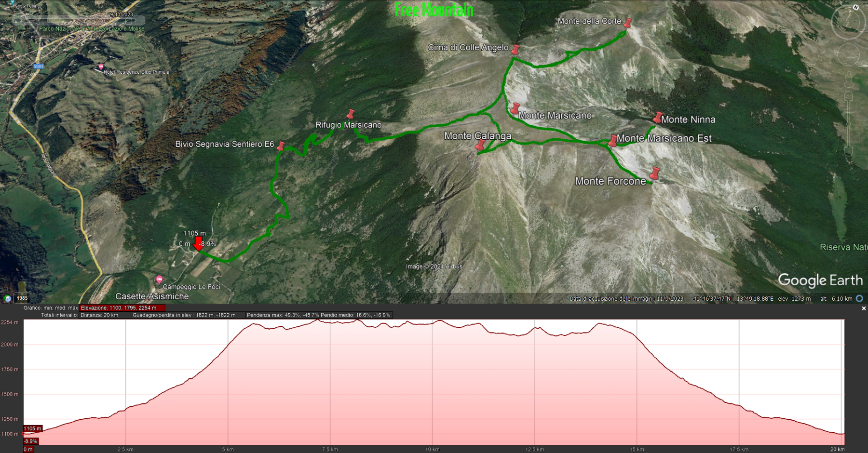Open the Monte Ninna placemark pin

pos(657,117)
